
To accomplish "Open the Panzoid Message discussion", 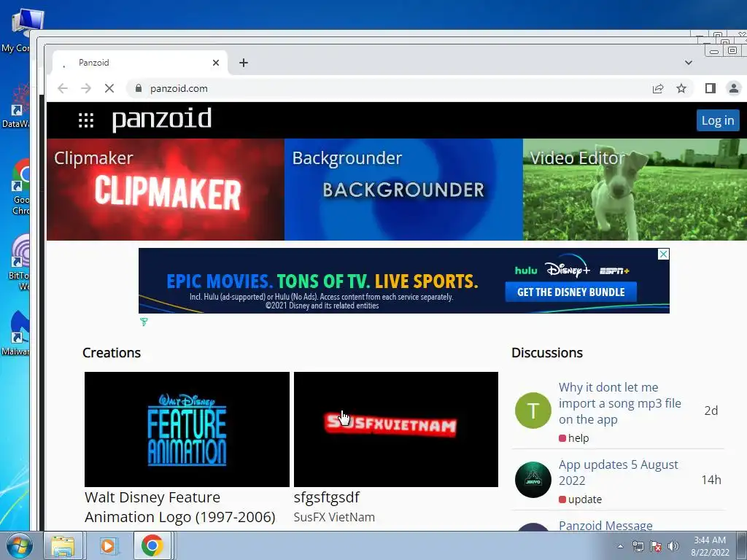I will coord(605,526).
